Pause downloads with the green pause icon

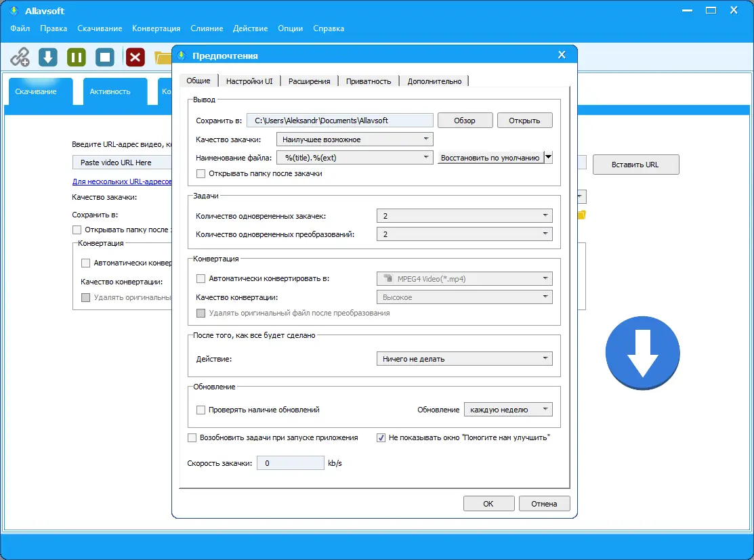77,57
